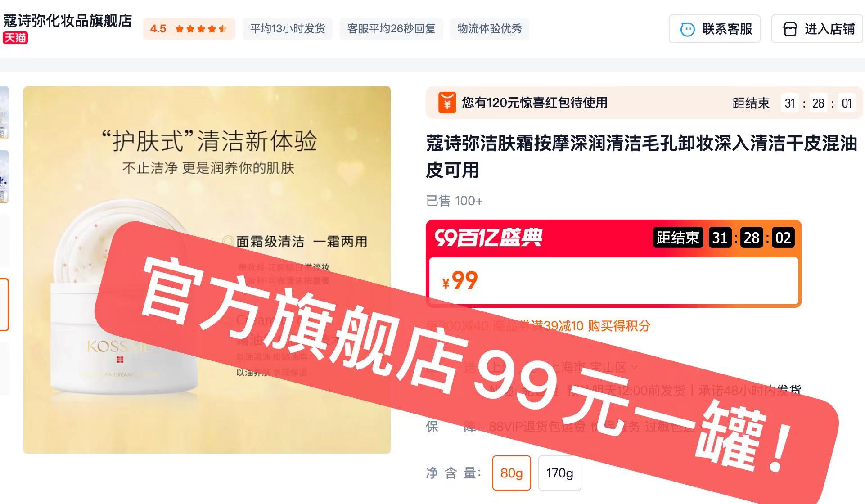
Task: Click the 99百亿盛典 promotion logo
Action: [488, 238]
